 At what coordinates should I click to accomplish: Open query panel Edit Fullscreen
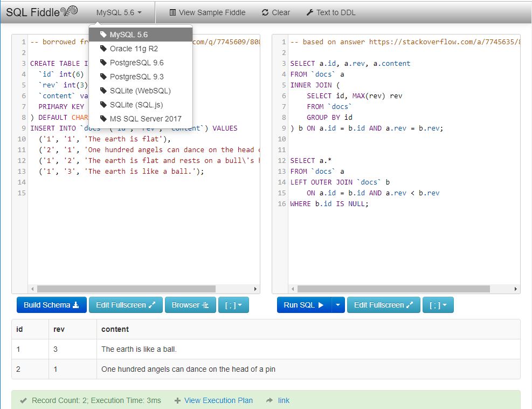click(x=384, y=305)
